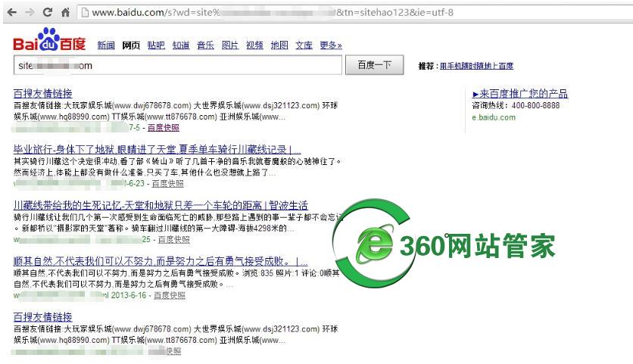The image size is (633, 364).
Task: Open the 知道 tab
Action: click(181, 45)
